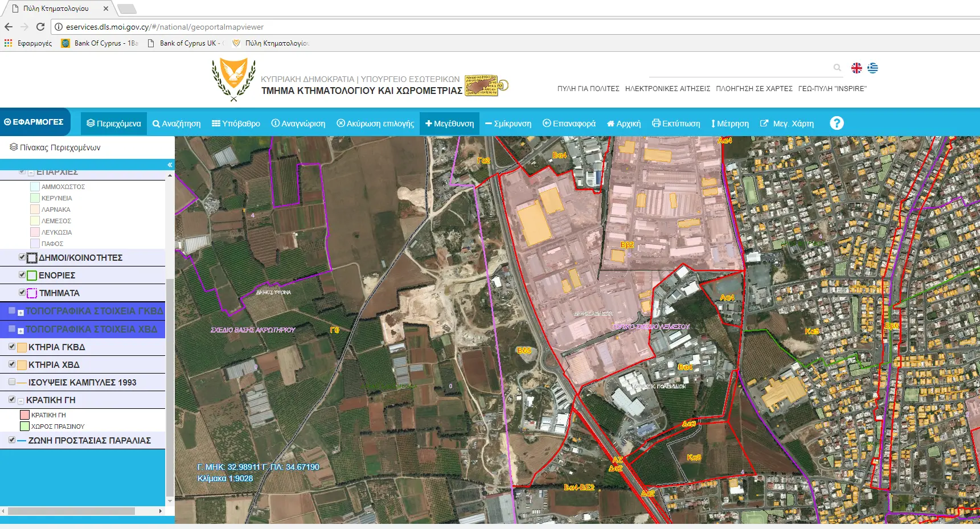Viewport: 980px width, 529px height.
Task: Open the Περιεχόμενα contents tab
Action: click(x=113, y=124)
